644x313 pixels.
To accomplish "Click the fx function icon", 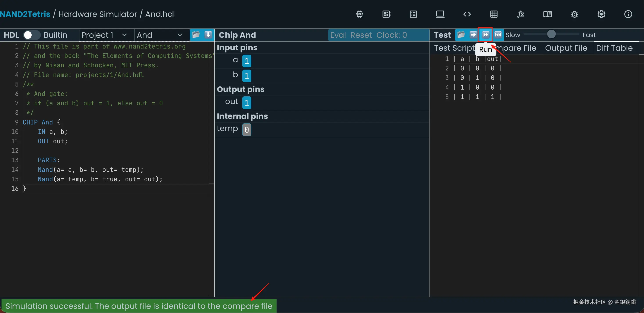I will tap(521, 14).
